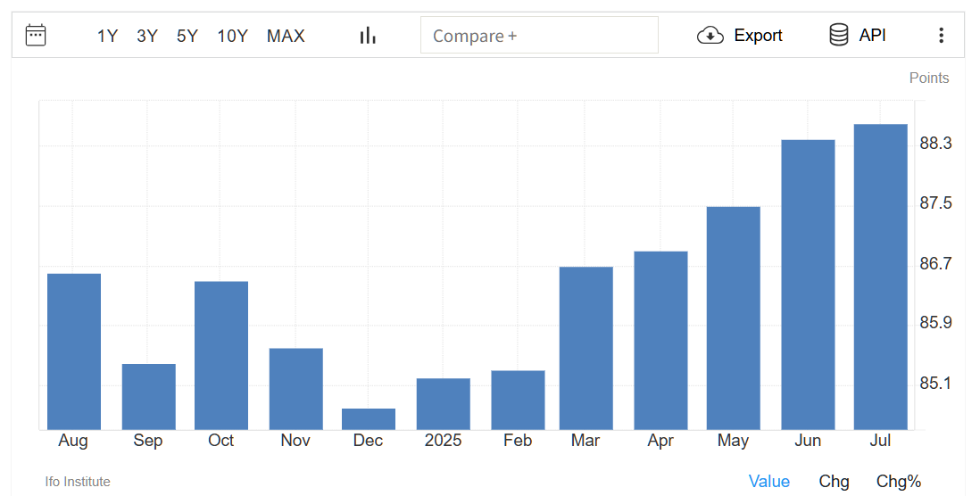Click the May bar in the chart
The width and height of the screenshot is (980, 496).
(x=734, y=318)
